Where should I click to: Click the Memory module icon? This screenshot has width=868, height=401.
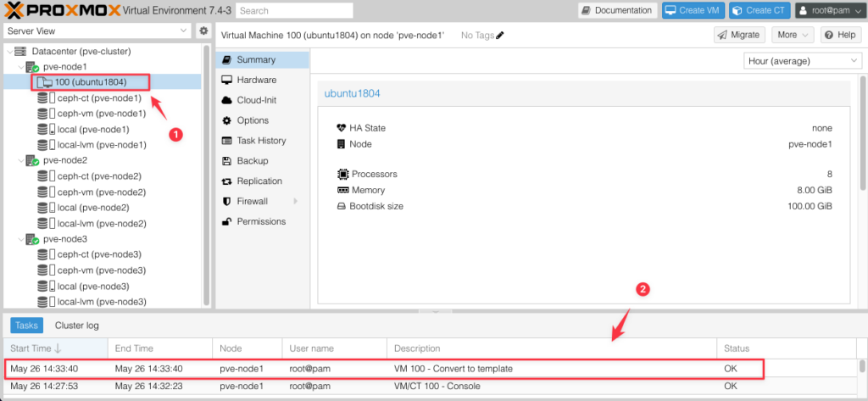[x=342, y=190]
